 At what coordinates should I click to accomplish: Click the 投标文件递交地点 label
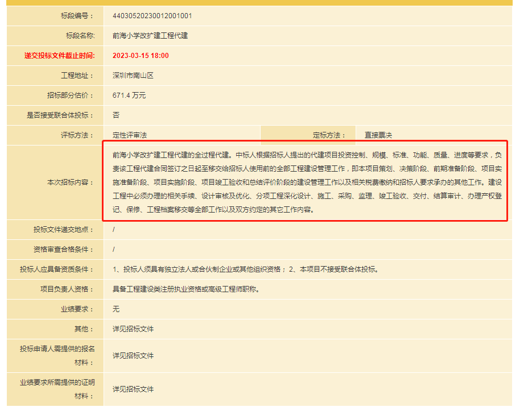click(64, 230)
